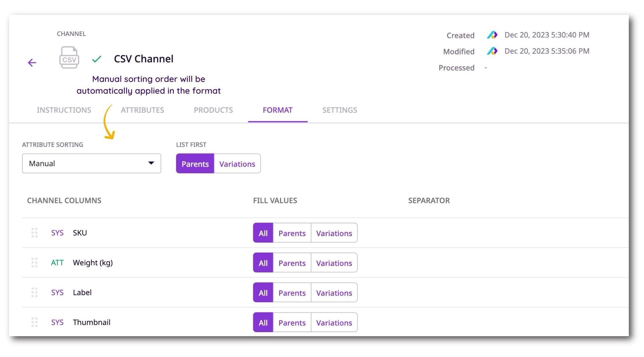Click the drag handle on the Label row

click(34, 293)
